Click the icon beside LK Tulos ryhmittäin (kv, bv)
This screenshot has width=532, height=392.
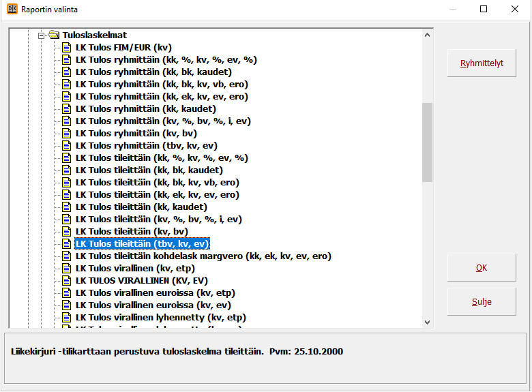coord(66,133)
